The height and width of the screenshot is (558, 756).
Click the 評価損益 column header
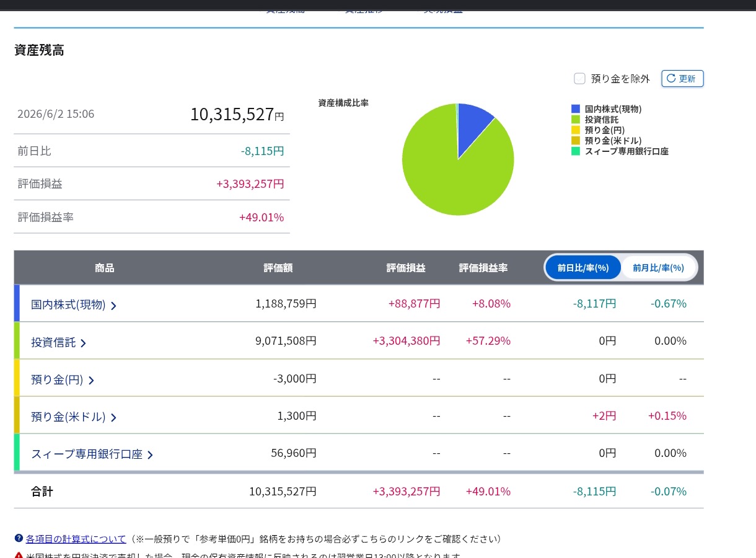(406, 268)
